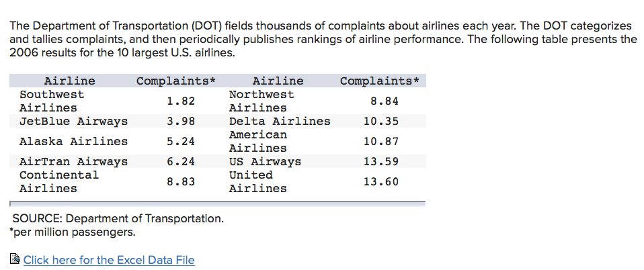Image resolution: width=644 pixels, height=270 pixels.
Task: Select the Delta Airlines cell
Action: pyautogui.click(x=280, y=122)
